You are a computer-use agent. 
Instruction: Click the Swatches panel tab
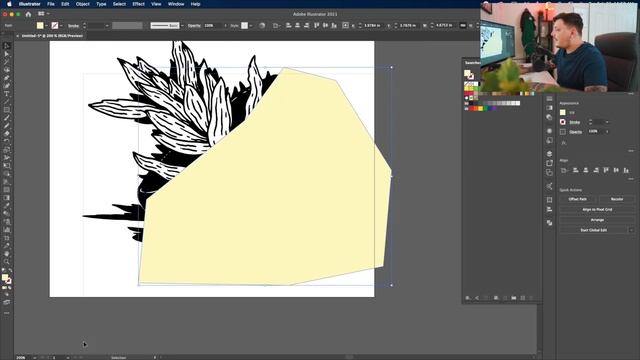point(473,63)
